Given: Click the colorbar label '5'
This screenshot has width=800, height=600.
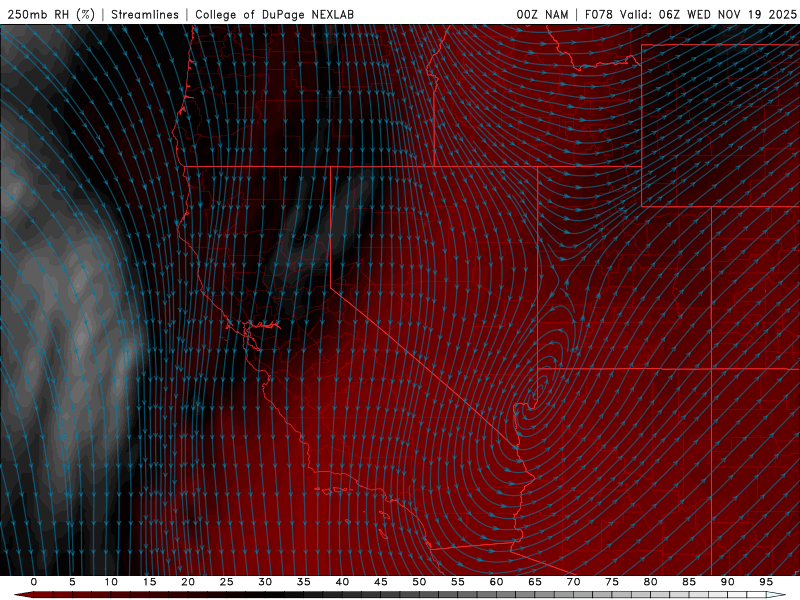Looking at the screenshot, I should tap(72, 582).
